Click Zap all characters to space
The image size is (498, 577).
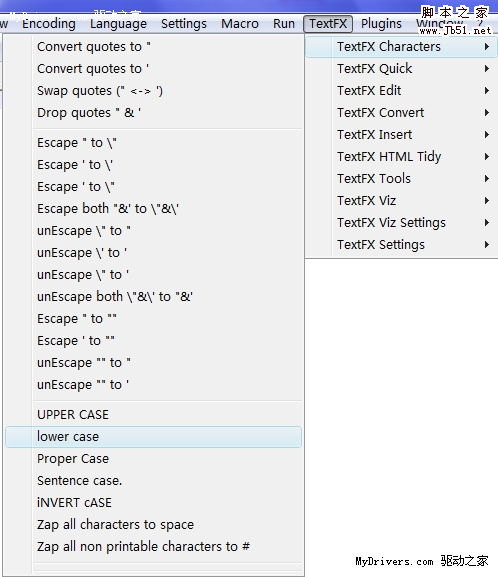pos(153,525)
